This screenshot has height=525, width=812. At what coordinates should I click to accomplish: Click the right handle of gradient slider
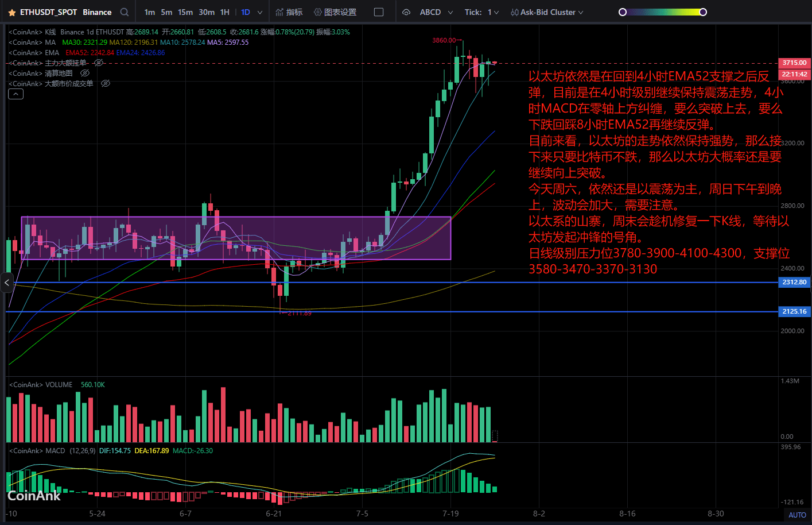(703, 12)
